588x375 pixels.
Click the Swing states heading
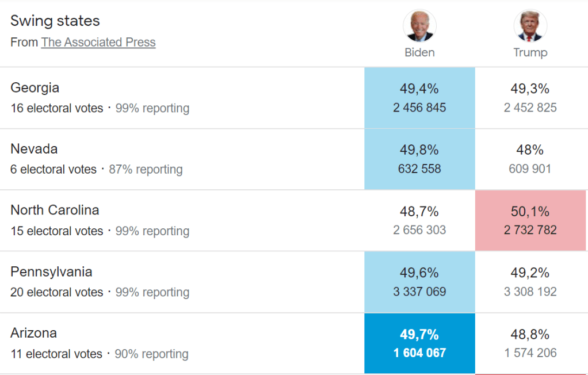pos(55,21)
